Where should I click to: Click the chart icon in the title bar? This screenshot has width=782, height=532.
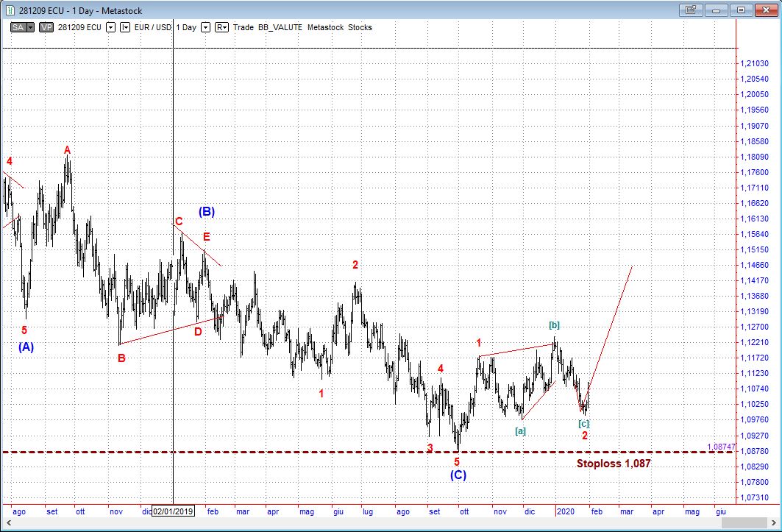coord(10,10)
